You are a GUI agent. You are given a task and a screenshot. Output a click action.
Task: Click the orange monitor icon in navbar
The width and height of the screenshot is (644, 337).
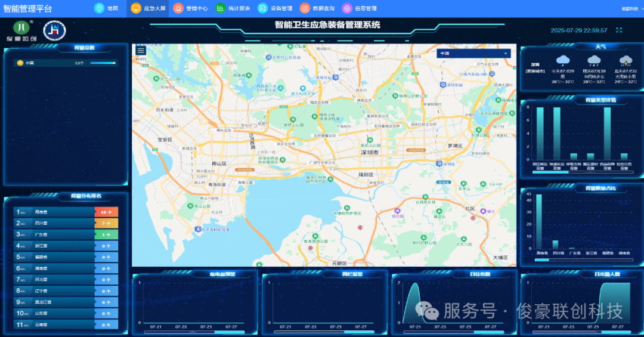pos(135,8)
